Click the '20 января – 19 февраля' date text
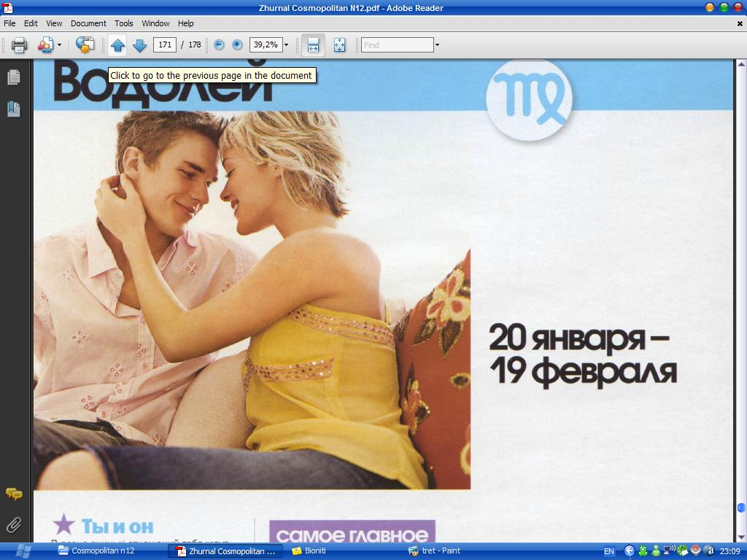This screenshot has width=747, height=560. (583, 355)
